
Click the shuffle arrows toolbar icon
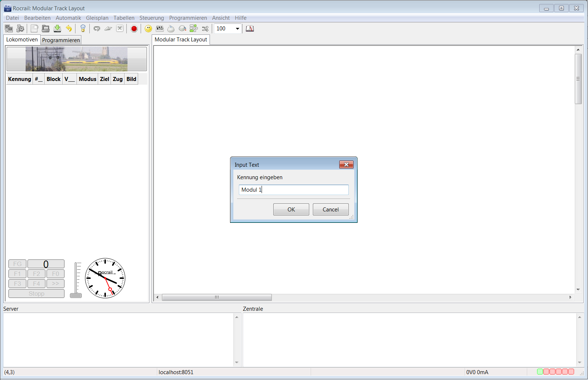pyautogui.click(x=205, y=29)
